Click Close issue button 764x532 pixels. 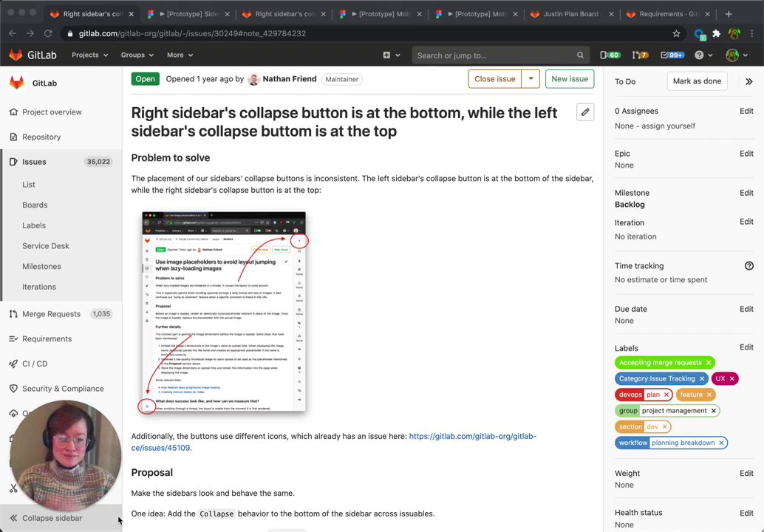(494, 79)
